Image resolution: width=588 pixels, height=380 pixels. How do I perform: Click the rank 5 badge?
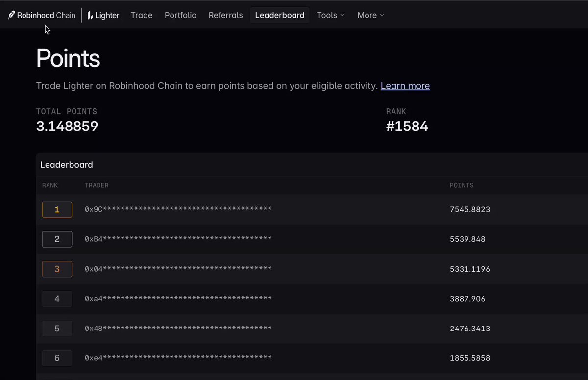[x=57, y=329]
